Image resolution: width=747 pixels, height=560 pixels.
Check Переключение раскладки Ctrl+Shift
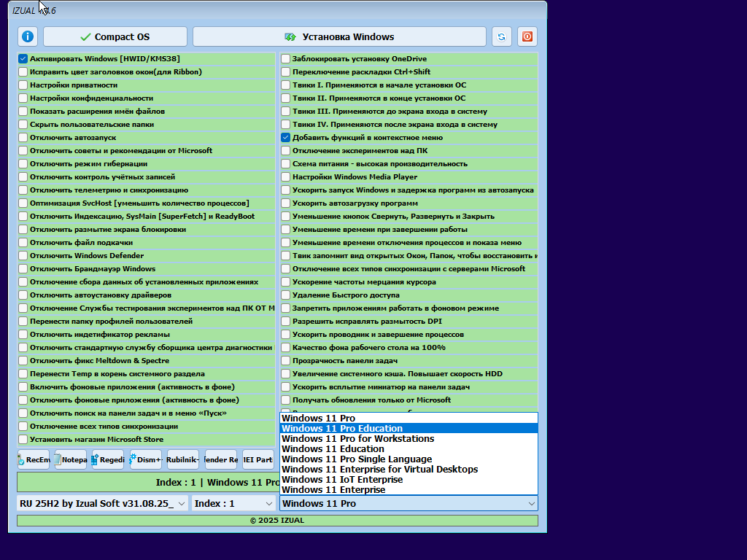[x=285, y=72]
